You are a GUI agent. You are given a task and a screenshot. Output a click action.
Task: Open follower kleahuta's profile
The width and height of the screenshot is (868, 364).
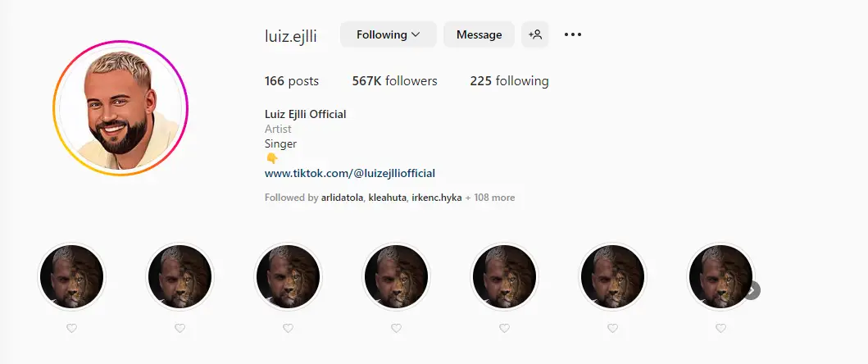coord(388,198)
